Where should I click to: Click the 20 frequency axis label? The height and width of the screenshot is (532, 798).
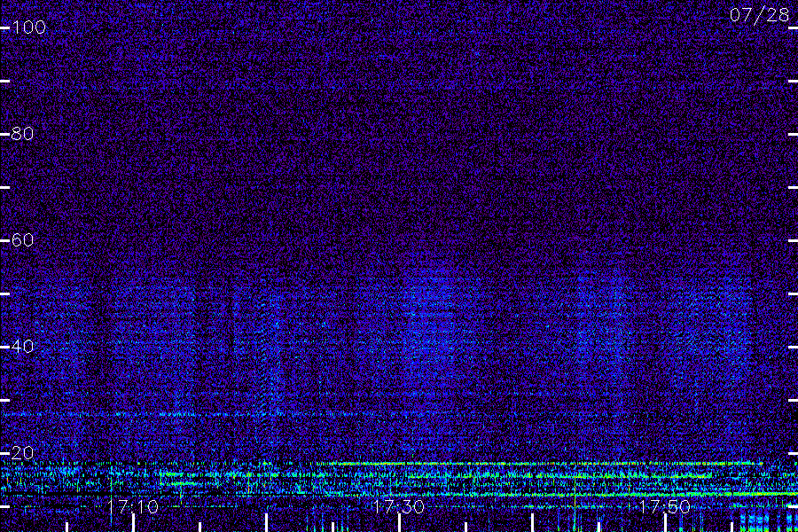[x=22, y=452]
